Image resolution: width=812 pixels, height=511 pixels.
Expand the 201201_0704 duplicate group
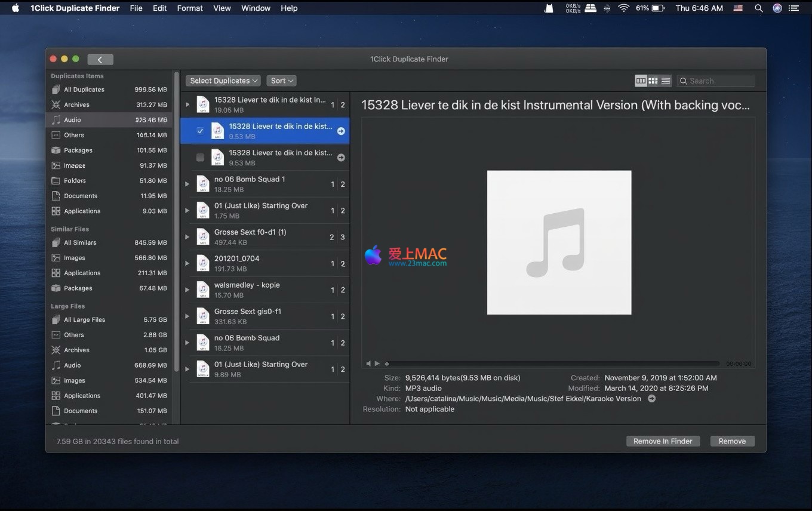[x=187, y=263]
